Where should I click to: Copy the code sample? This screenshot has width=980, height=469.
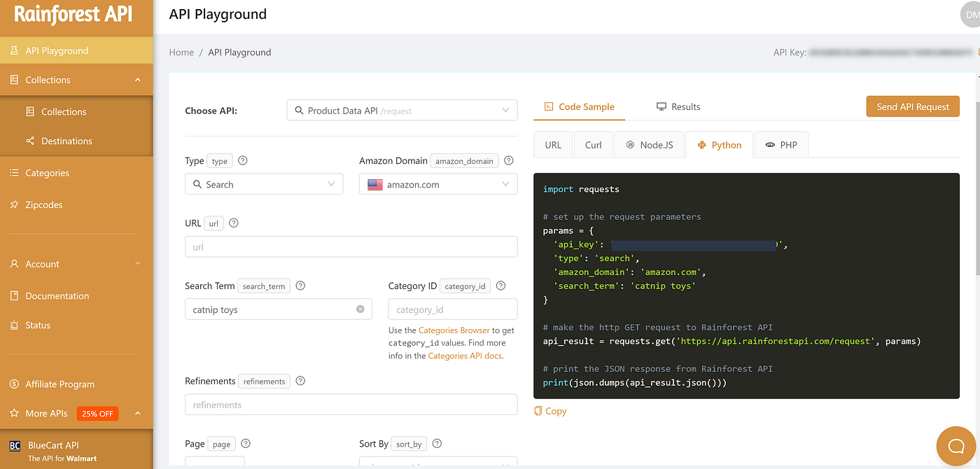tap(550, 411)
